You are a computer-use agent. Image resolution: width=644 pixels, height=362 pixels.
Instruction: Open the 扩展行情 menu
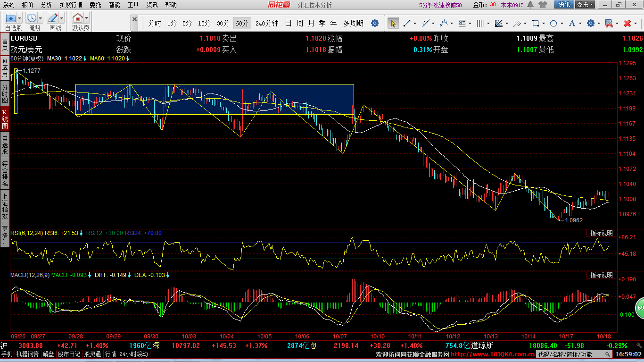tap(71, 5)
